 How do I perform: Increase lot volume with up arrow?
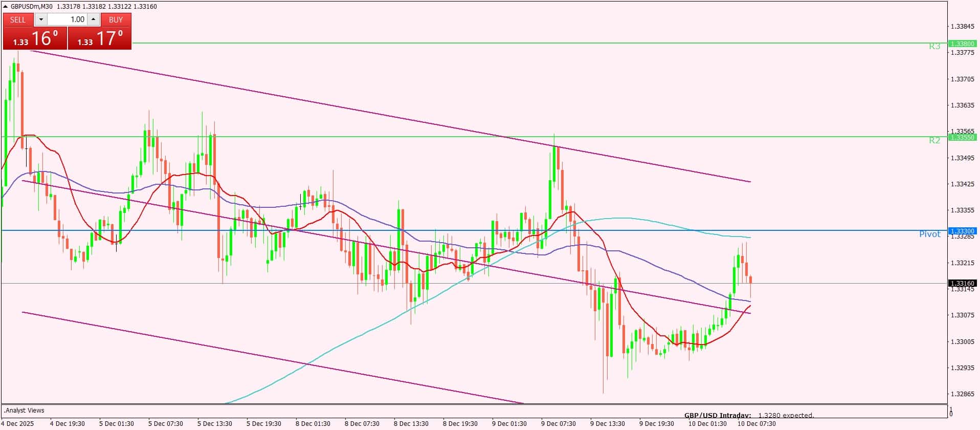(93, 19)
